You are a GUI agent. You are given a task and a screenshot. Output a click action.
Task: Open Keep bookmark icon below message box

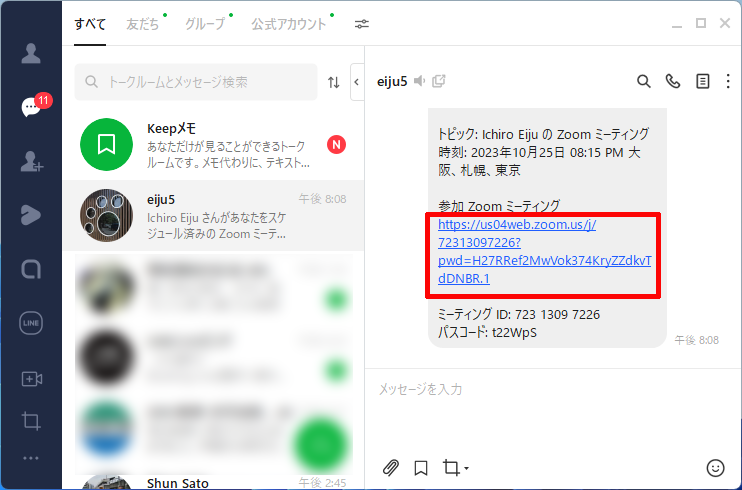(x=421, y=468)
